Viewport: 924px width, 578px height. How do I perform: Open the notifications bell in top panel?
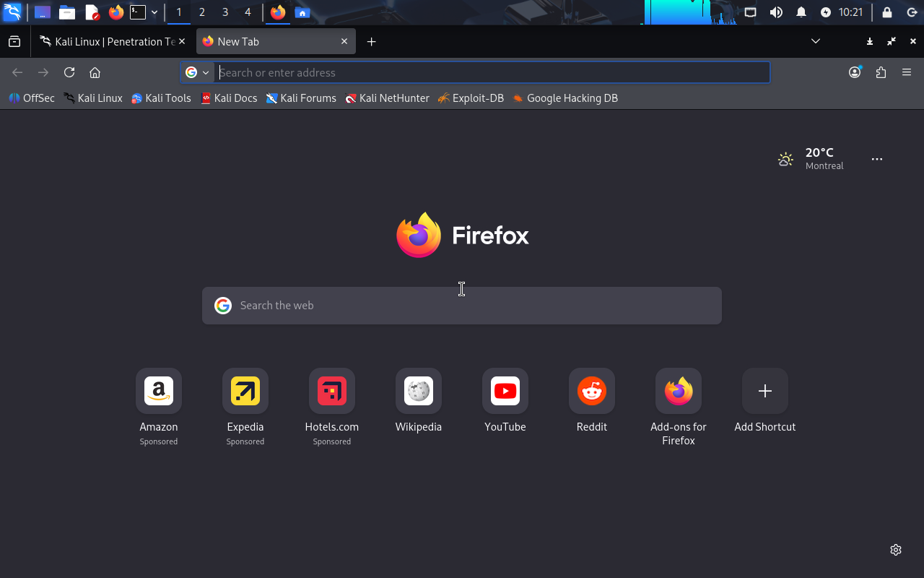coord(801,12)
